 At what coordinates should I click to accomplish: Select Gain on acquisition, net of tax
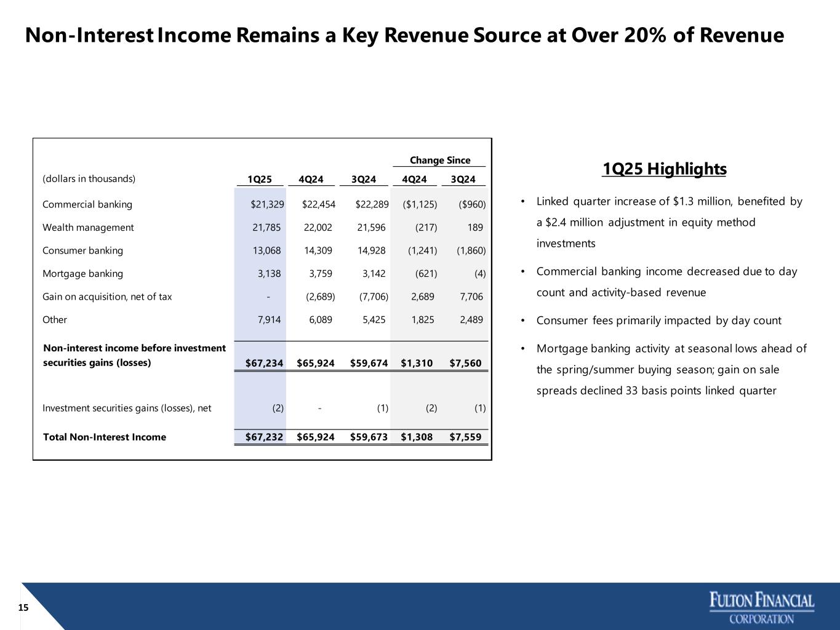(x=107, y=297)
